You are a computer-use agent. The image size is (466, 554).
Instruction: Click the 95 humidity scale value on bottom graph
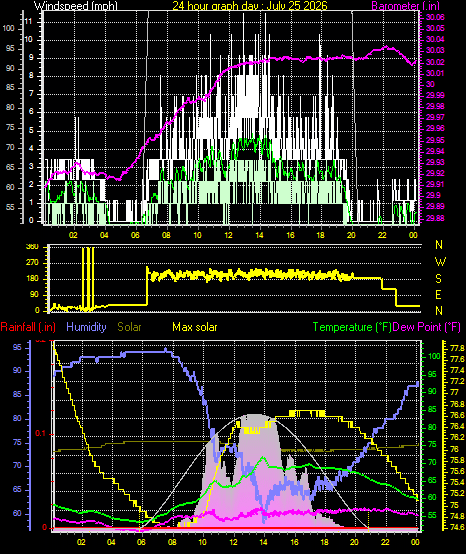click(17, 348)
